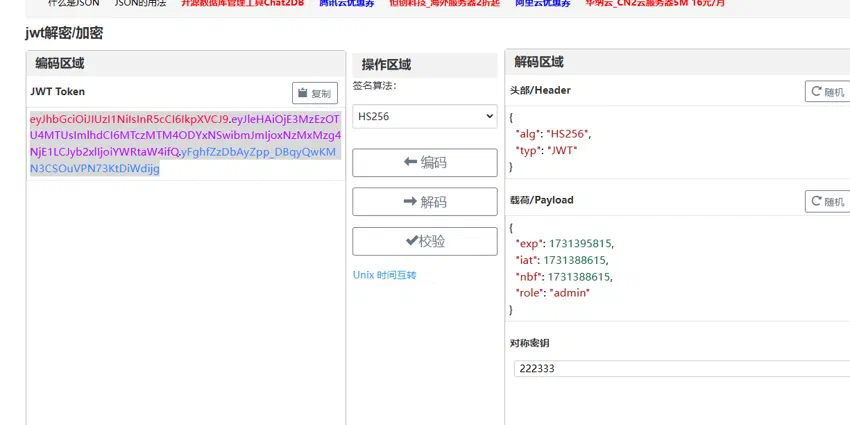850x425 pixels.
Task: Click the 解码 decode button
Action: click(424, 202)
